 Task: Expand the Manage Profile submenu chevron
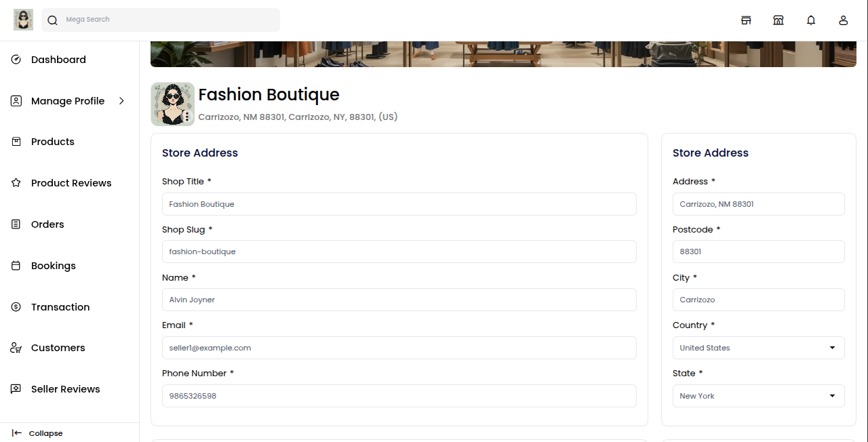tap(122, 101)
